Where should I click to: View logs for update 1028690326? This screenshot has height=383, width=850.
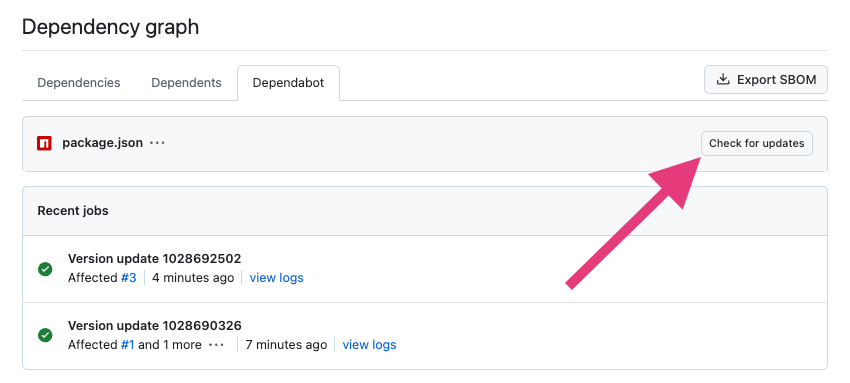pyautogui.click(x=369, y=345)
